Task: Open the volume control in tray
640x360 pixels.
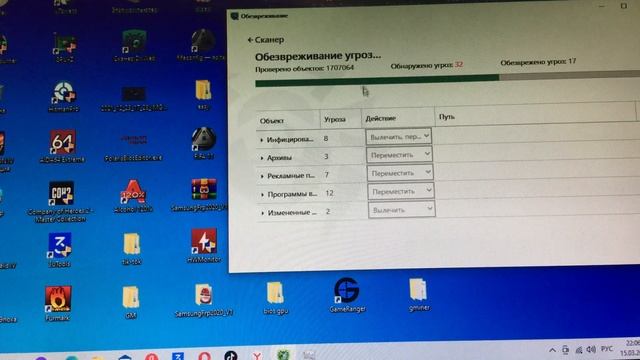Action: pos(591,349)
